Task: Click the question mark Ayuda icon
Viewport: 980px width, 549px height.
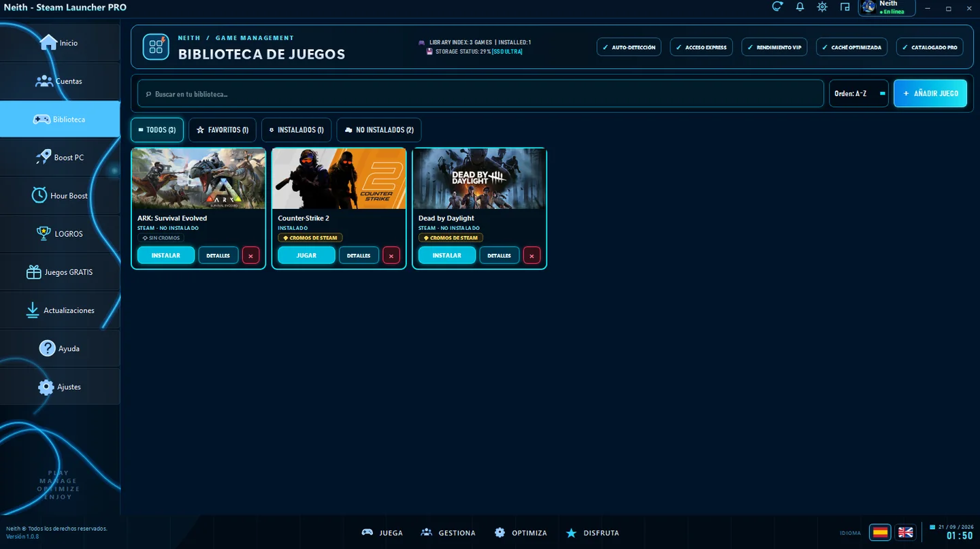Action: (47, 348)
